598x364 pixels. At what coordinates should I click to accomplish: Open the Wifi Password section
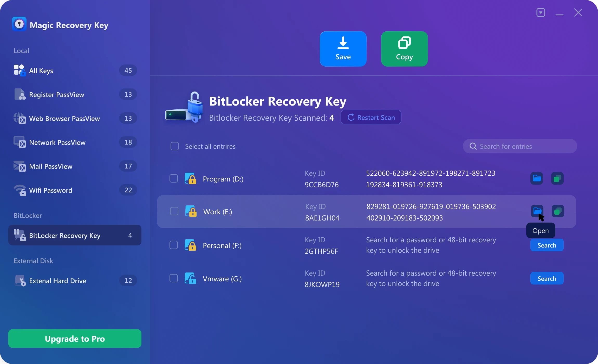(x=51, y=190)
